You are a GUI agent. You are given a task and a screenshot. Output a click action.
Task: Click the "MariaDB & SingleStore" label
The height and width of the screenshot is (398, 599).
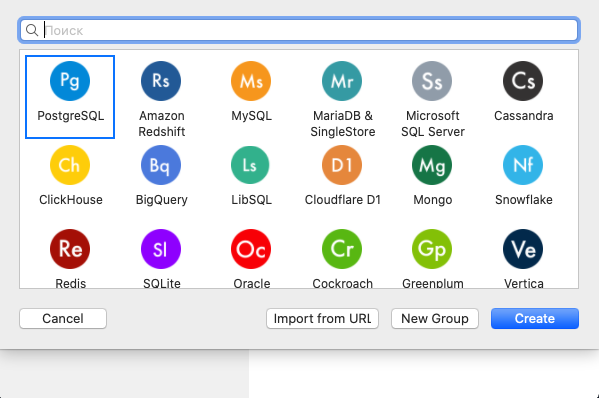point(343,123)
